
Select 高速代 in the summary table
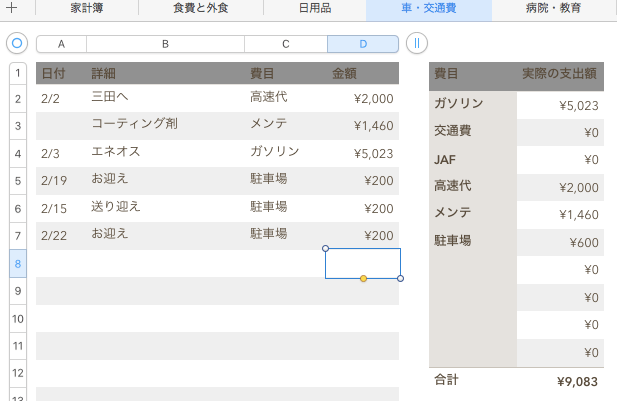coord(473,187)
